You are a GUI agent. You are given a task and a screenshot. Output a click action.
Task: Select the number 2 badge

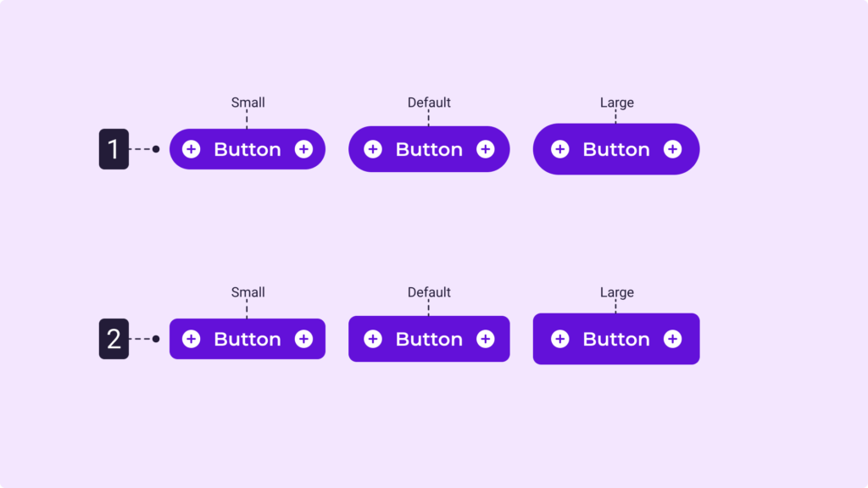click(114, 339)
